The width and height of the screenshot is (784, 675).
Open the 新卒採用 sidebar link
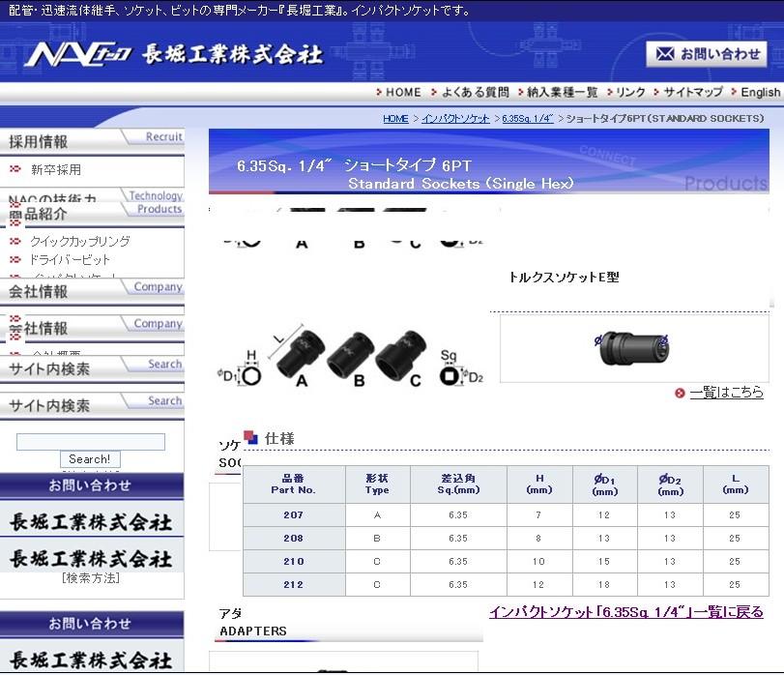[x=55, y=169]
